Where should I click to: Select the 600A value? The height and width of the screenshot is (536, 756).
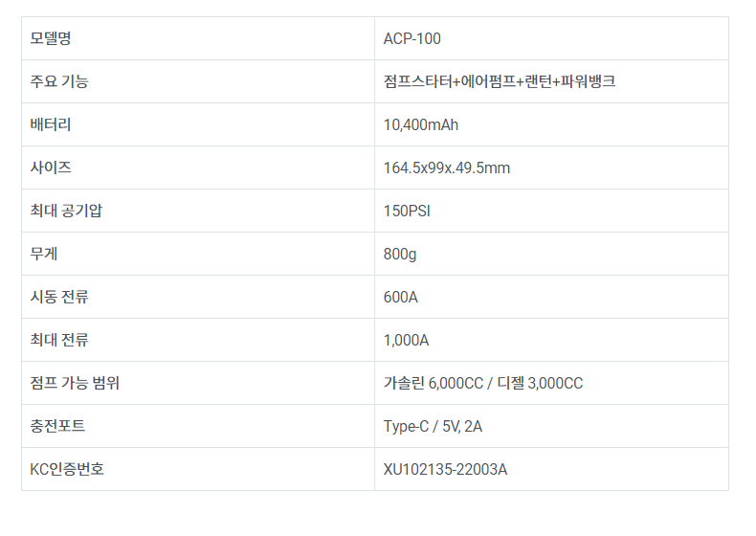tap(400, 297)
